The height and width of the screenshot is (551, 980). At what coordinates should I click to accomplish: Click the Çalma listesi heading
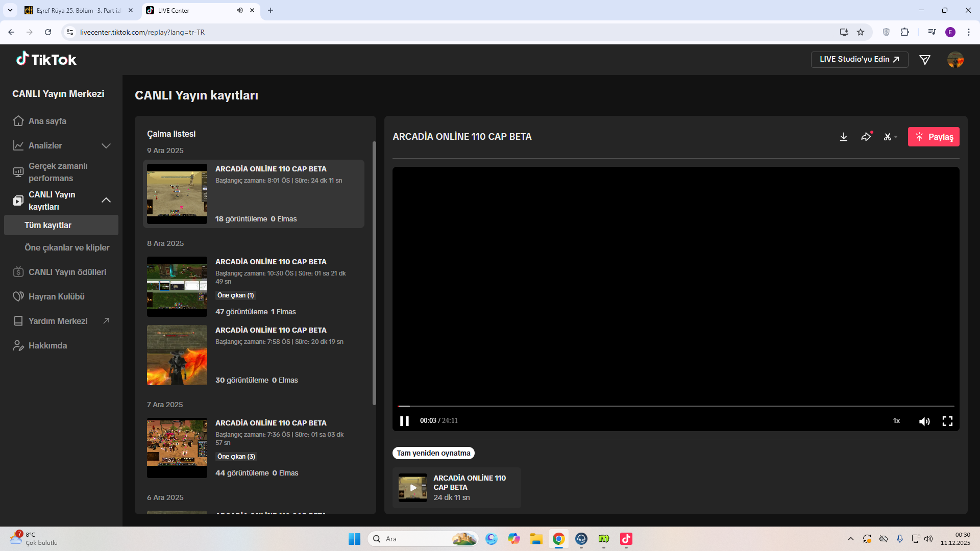point(171,134)
